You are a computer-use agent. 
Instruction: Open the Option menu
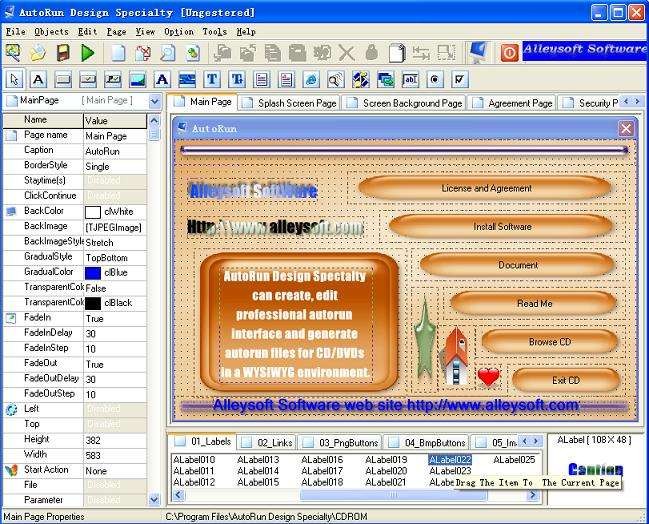click(x=179, y=32)
